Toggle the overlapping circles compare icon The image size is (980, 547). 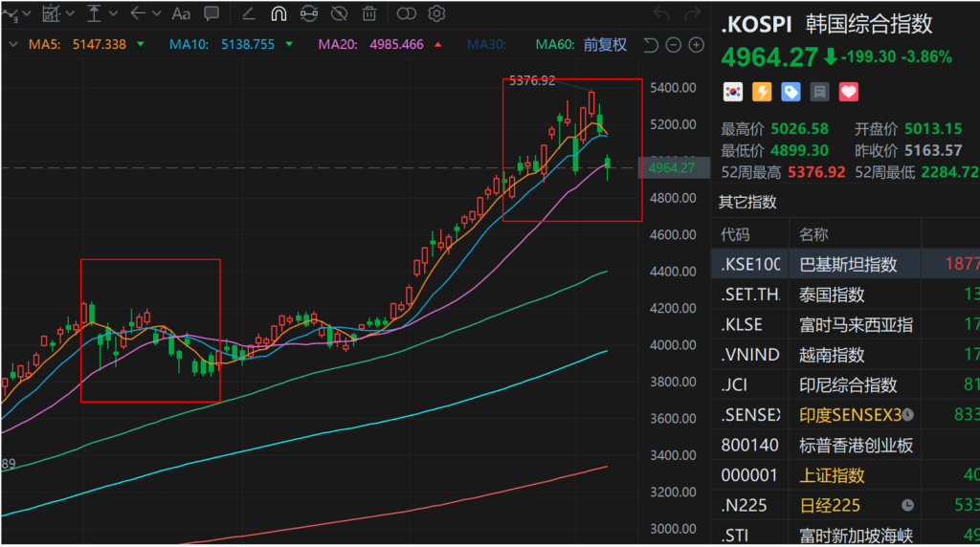pos(407,13)
